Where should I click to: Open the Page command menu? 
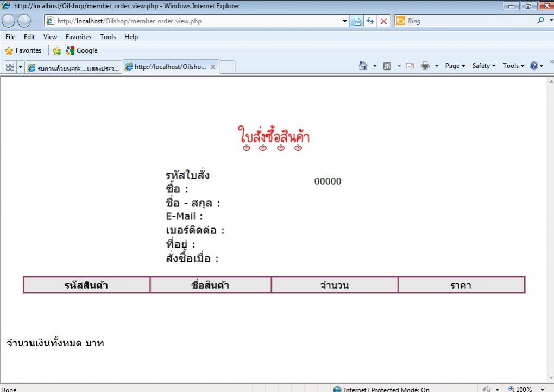tap(455, 66)
